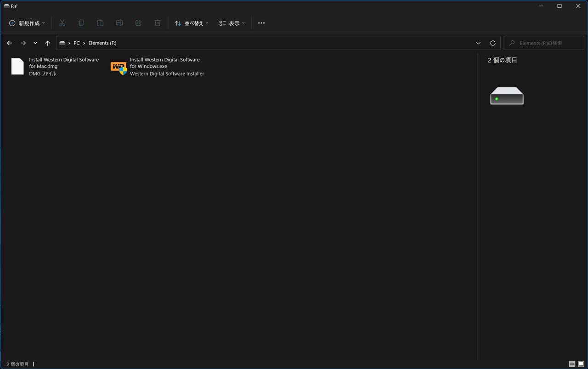Expand chevron between PC and Elements

pos(84,43)
